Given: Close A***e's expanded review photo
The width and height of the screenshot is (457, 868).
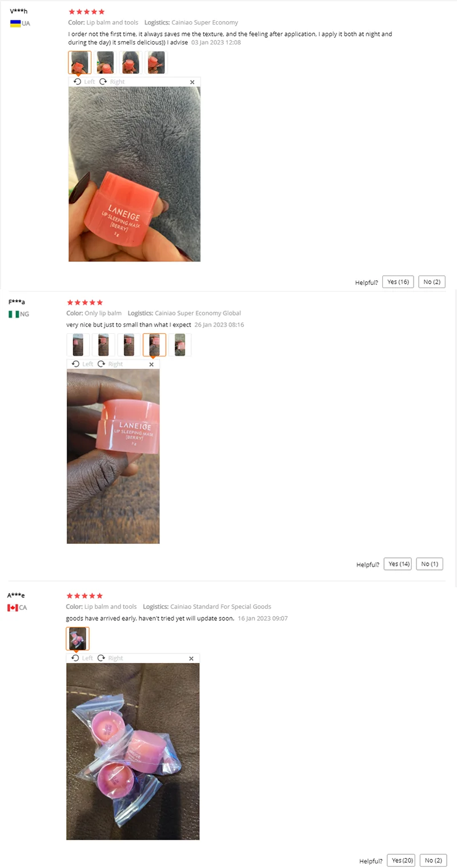Looking at the screenshot, I should coord(191,659).
